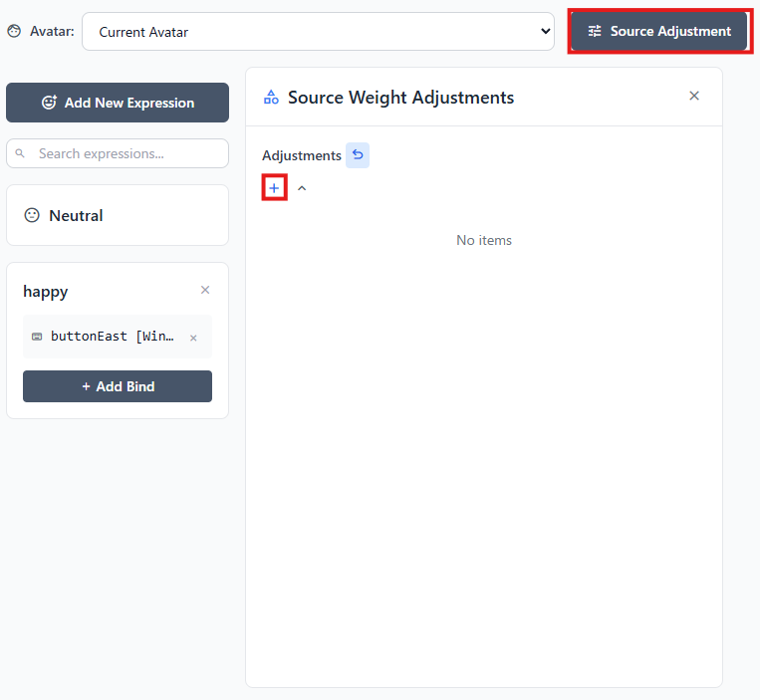760x700 pixels.
Task: Click the buttonEast bind entry
Action: click(x=112, y=337)
